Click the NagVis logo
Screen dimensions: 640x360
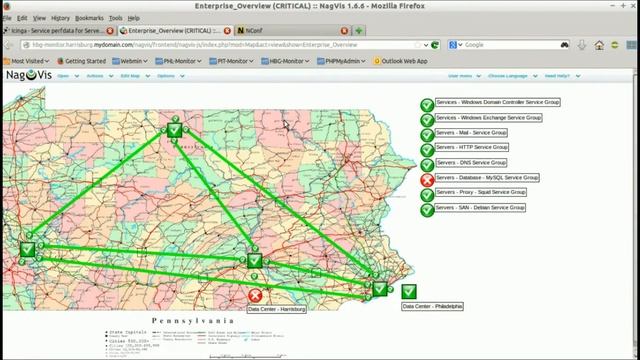(x=29, y=76)
